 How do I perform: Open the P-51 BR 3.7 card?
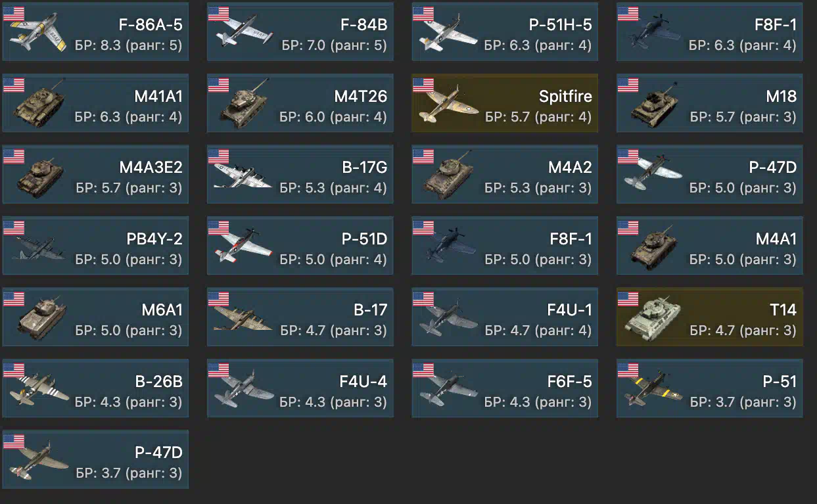tap(709, 388)
